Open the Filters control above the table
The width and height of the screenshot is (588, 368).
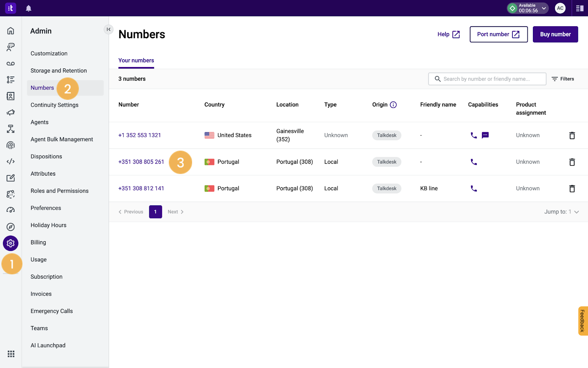coord(562,79)
